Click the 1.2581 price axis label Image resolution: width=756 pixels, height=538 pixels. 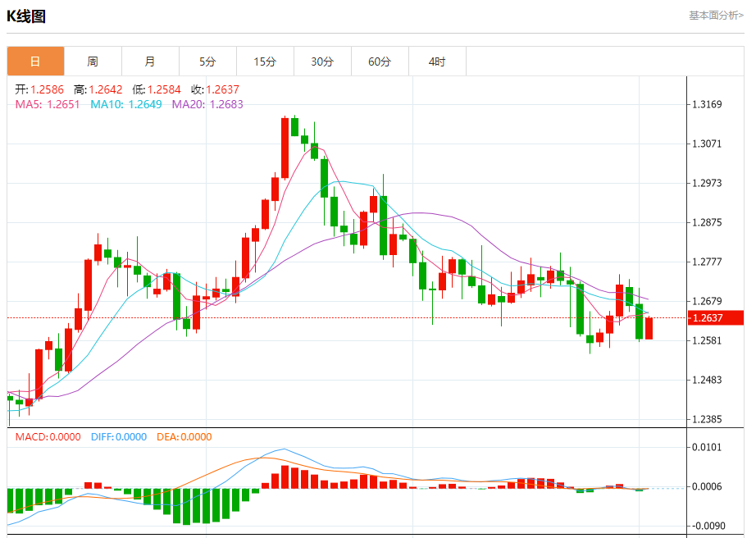click(707, 340)
